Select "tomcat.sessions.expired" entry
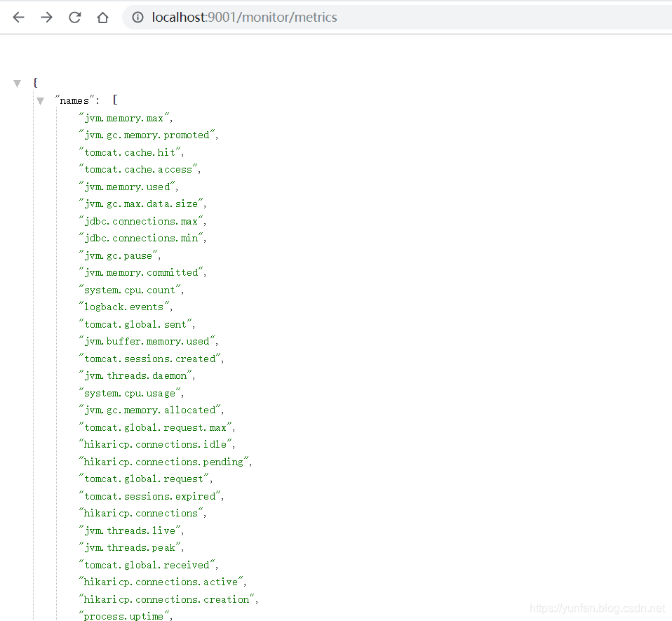The width and height of the screenshot is (672, 621). pyautogui.click(x=149, y=496)
